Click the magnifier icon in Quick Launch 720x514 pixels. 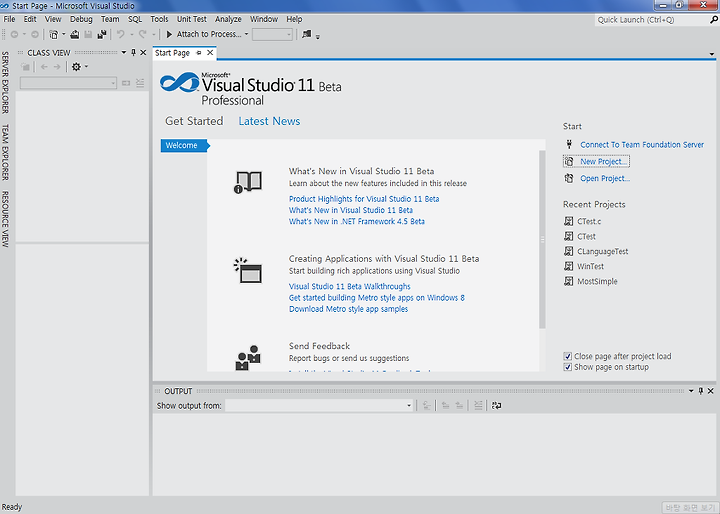714,20
